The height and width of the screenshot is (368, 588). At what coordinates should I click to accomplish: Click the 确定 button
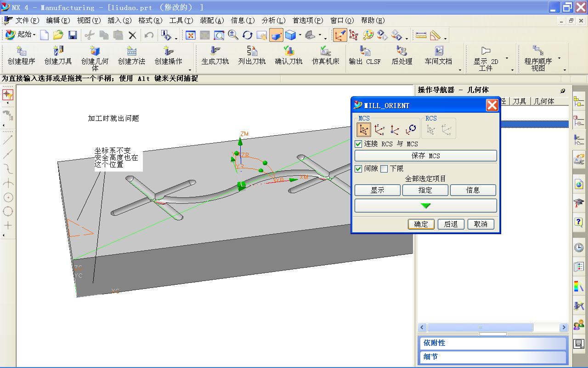[421, 224]
